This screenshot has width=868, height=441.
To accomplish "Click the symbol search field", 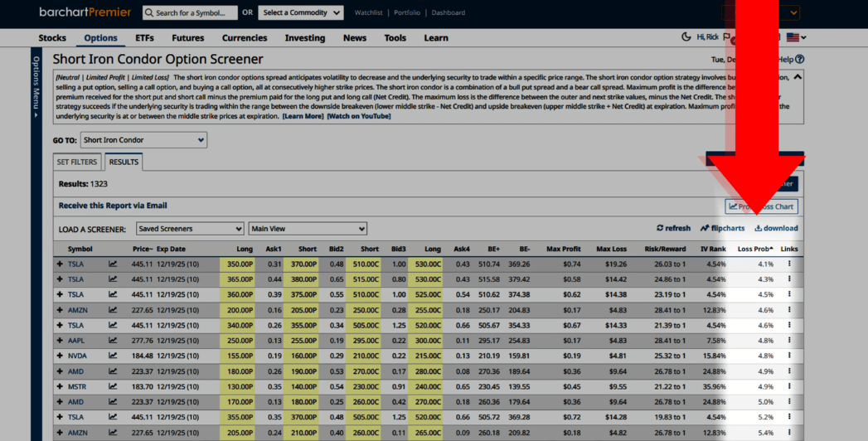I will tap(190, 13).
